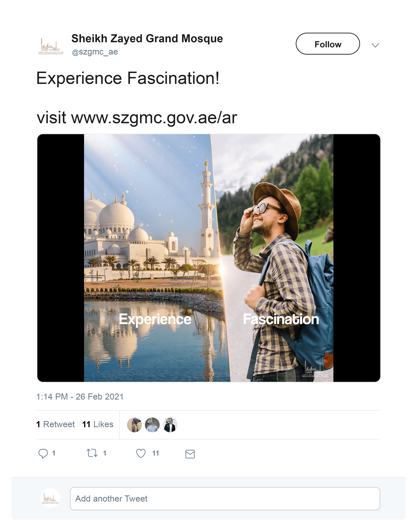Click the reply count number 1

coord(54,453)
